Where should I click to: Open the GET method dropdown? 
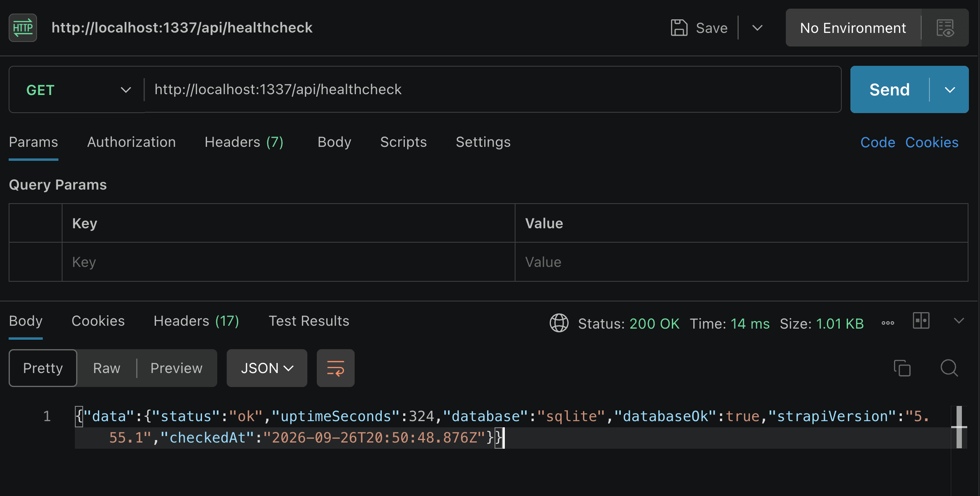point(77,90)
